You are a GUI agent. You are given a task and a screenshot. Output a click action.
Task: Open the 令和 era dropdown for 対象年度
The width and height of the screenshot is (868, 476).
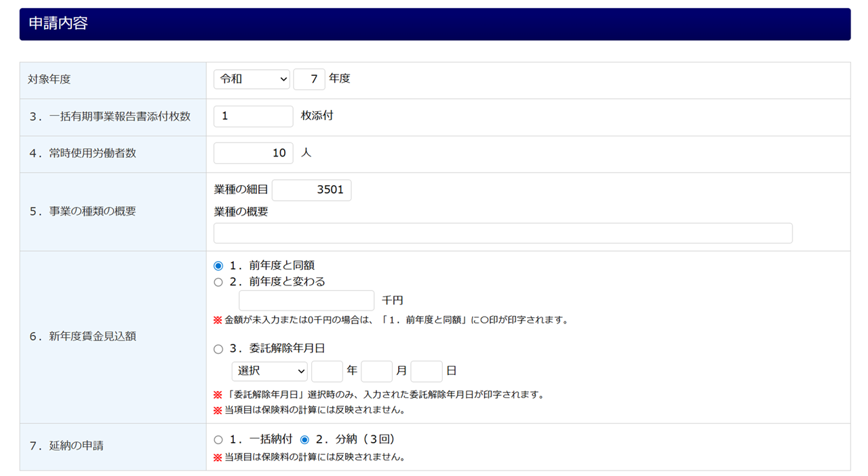coord(252,79)
